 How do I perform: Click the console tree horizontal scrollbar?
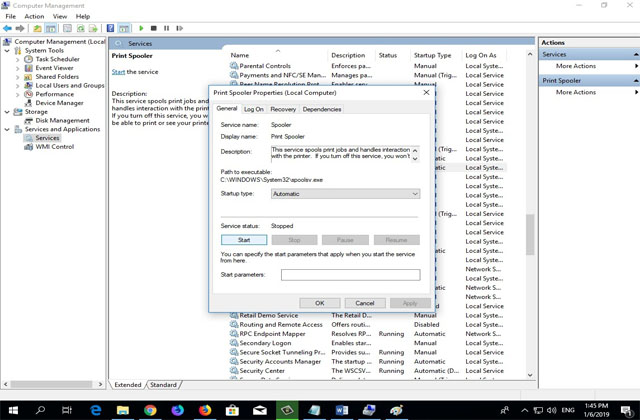pos(52,384)
